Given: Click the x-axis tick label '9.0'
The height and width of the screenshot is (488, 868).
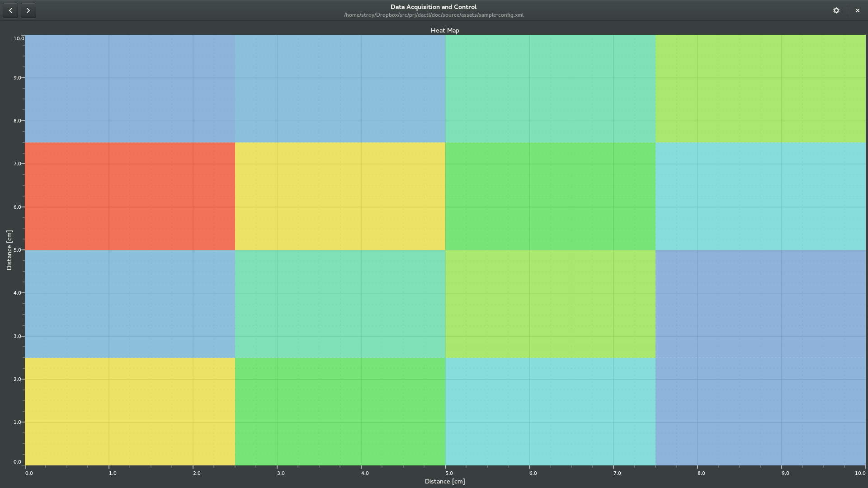Looking at the screenshot, I should (785, 473).
